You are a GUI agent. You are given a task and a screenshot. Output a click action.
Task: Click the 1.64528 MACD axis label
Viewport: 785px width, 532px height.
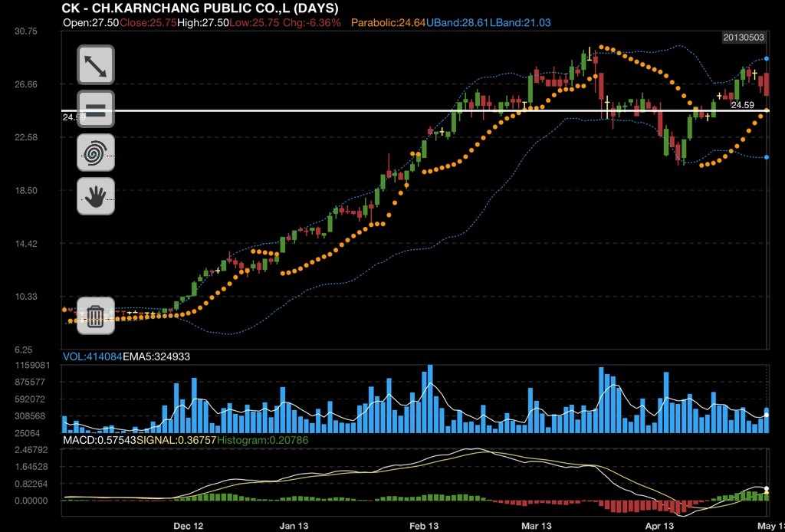31,467
